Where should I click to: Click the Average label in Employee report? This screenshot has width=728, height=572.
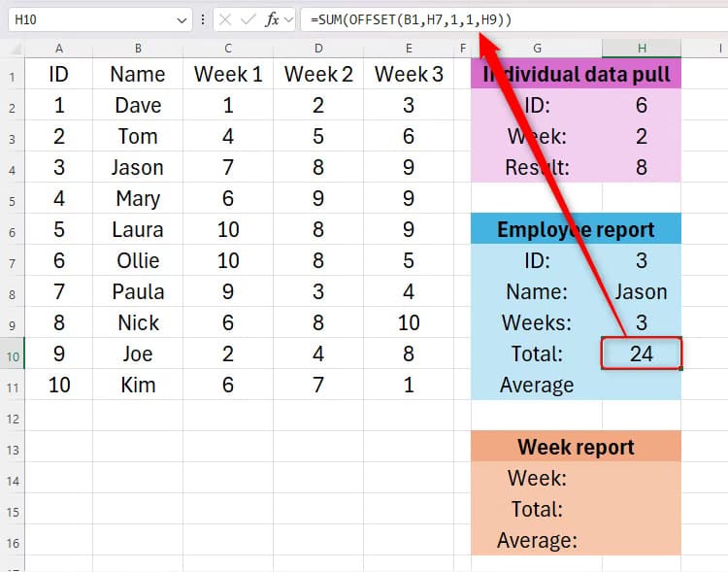[537, 385]
